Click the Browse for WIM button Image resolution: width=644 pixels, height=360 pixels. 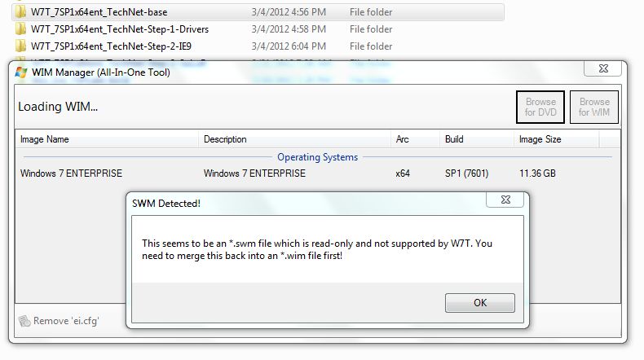594,108
